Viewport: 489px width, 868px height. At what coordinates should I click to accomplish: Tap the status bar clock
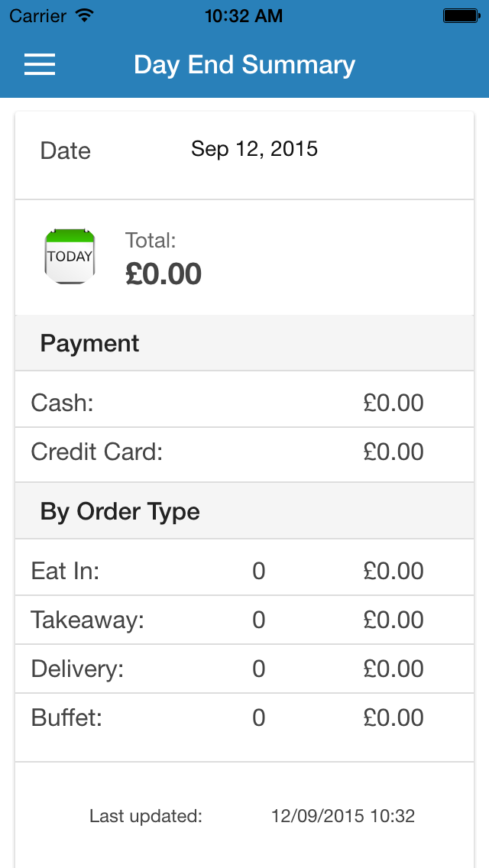point(244,15)
